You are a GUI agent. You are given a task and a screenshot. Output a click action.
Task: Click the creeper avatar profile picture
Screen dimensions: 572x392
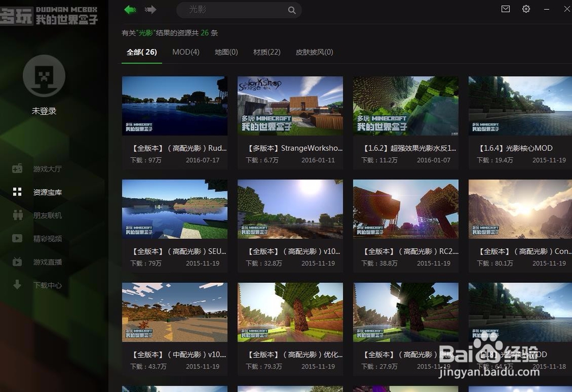coord(44,76)
